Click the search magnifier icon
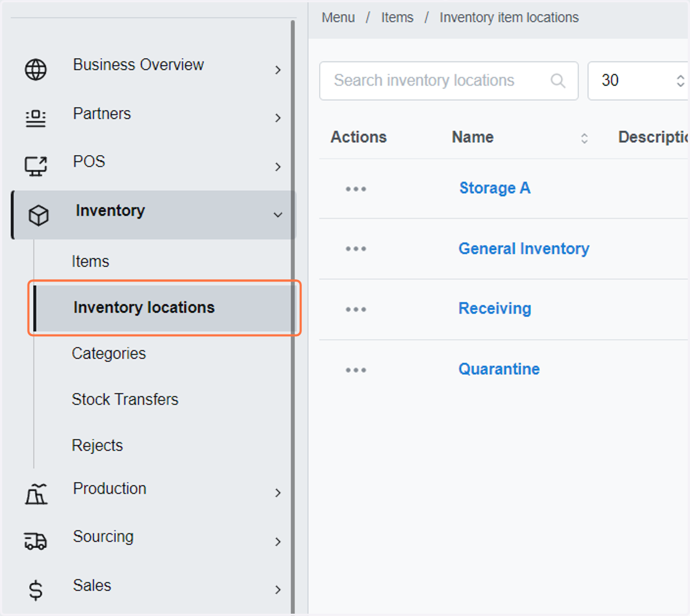Viewport: 690px width, 616px height. (x=558, y=80)
